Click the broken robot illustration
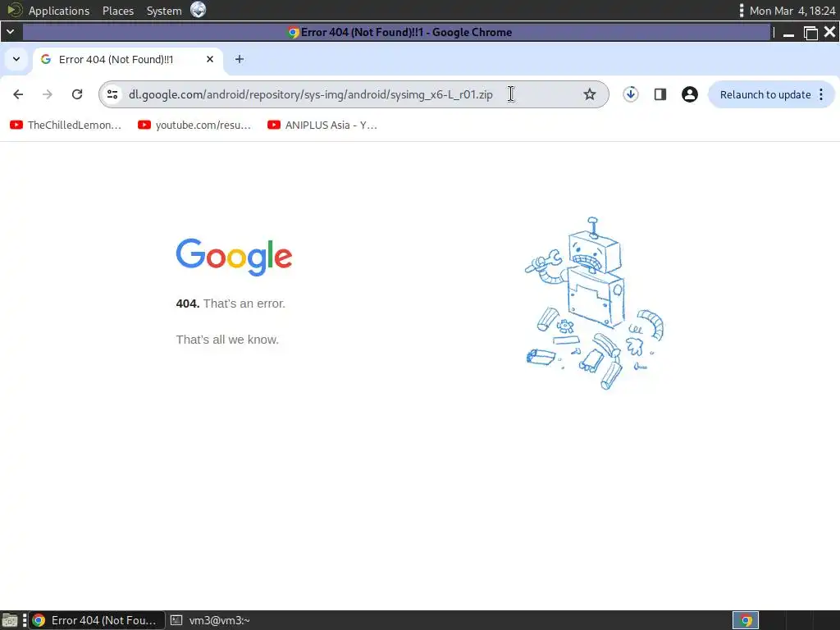 [595, 304]
